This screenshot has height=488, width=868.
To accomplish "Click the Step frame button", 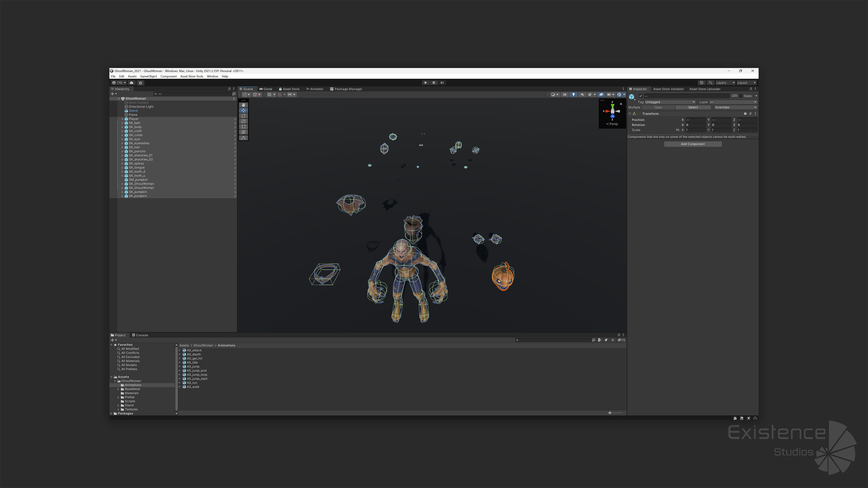I will pos(442,82).
